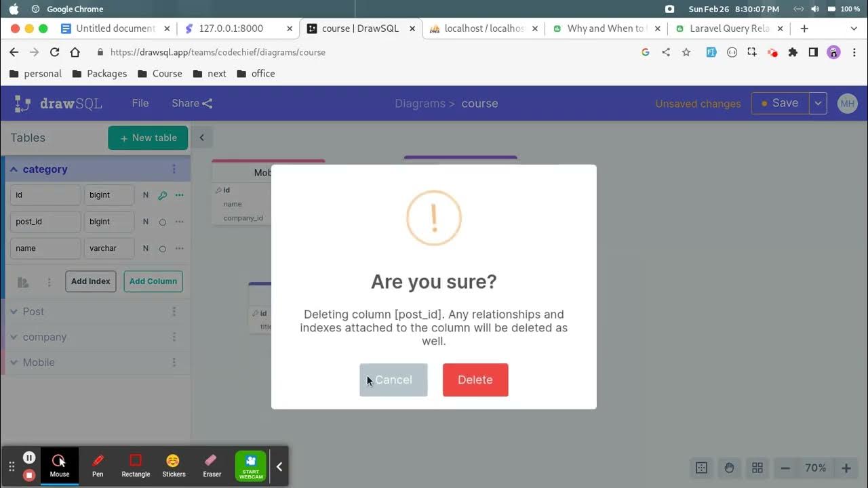Choose the Eraser tool in recorder toolbar

(212, 466)
